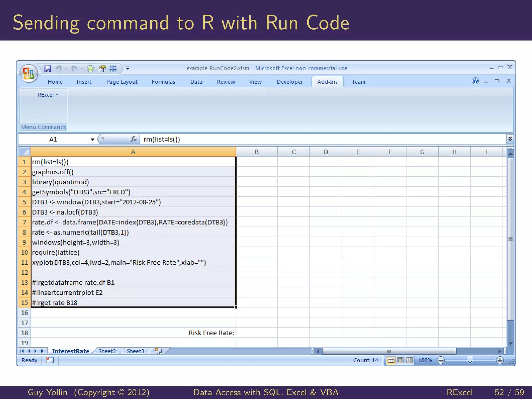Go to next sheet navigation arrow
Screen dimensions: 532x399
36,351
